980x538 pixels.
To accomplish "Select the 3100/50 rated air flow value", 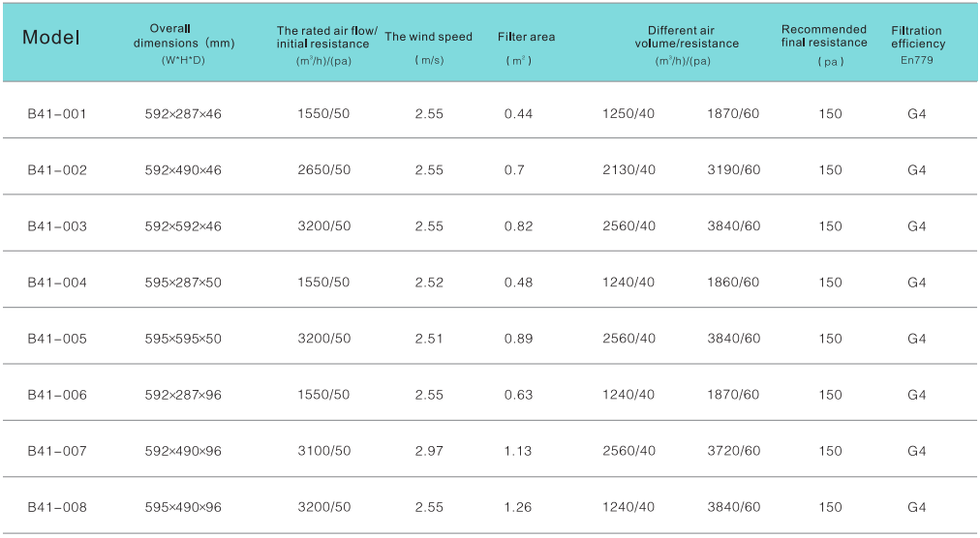I will (324, 451).
